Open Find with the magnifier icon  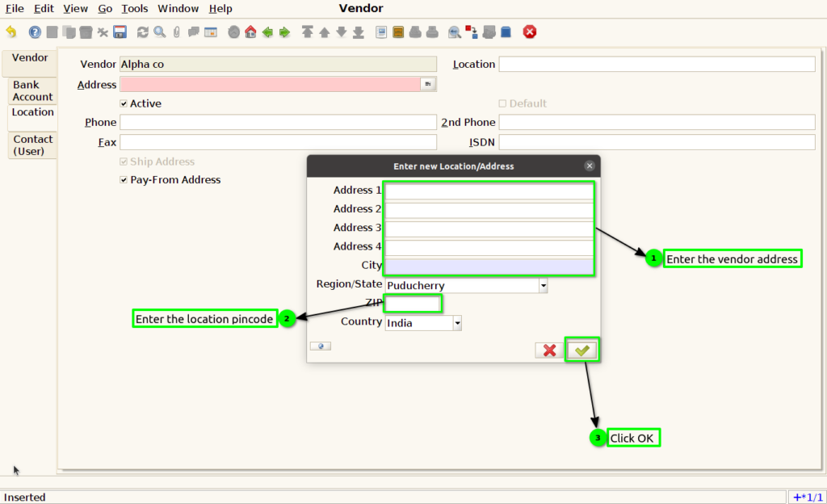[x=160, y=32]
